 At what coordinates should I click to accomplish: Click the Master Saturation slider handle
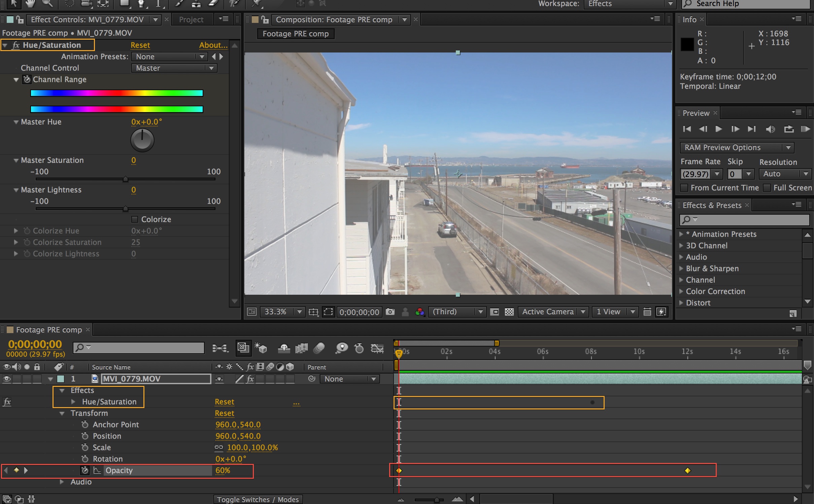tap(125, 179)
